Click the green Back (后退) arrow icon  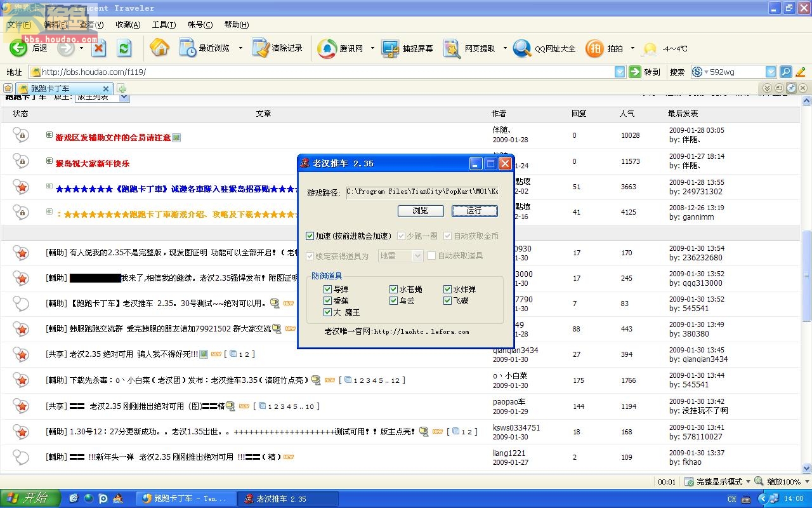18,48
